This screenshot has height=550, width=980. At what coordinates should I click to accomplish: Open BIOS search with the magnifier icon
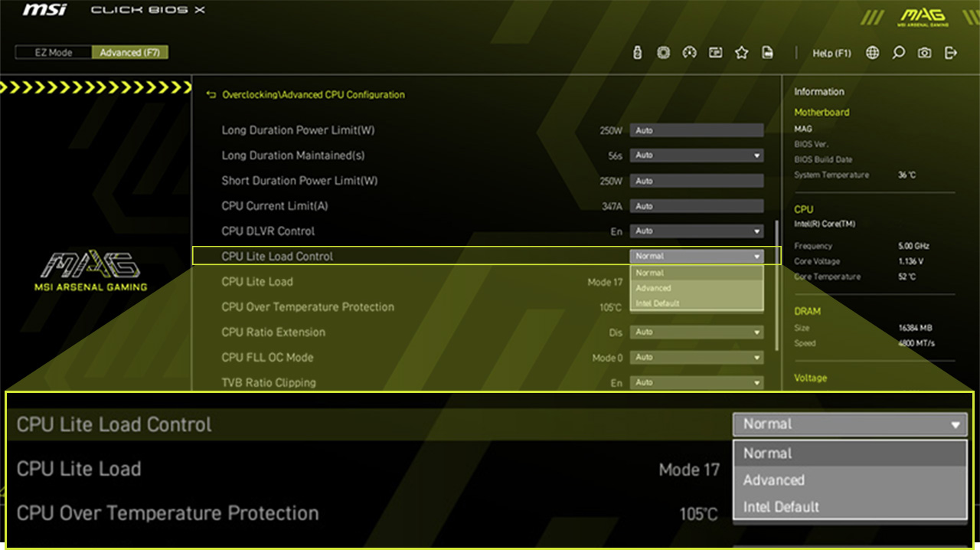[897, 52]
